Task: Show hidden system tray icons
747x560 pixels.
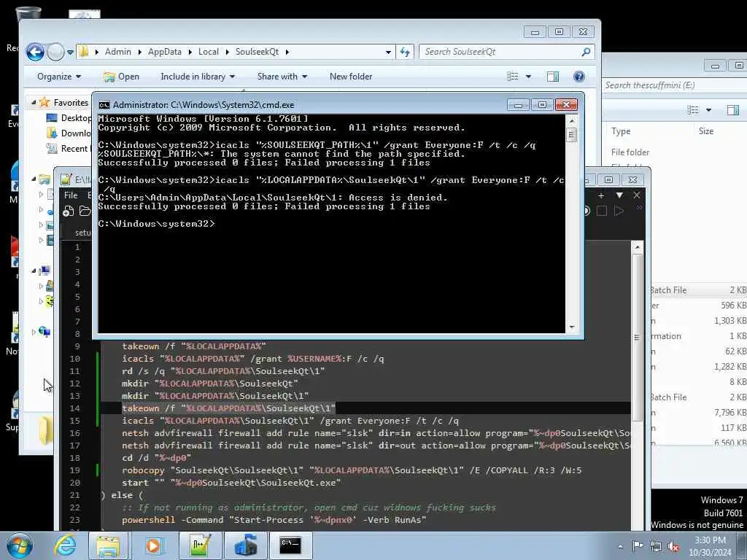Action: (620, 547)
